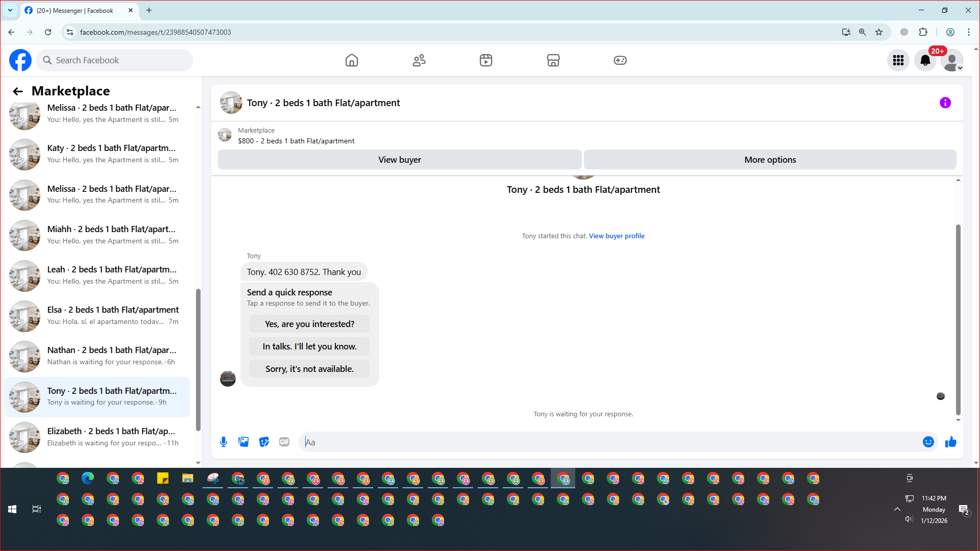Open the sticker picker icon

pyautogui.click(x=264, y=442)
